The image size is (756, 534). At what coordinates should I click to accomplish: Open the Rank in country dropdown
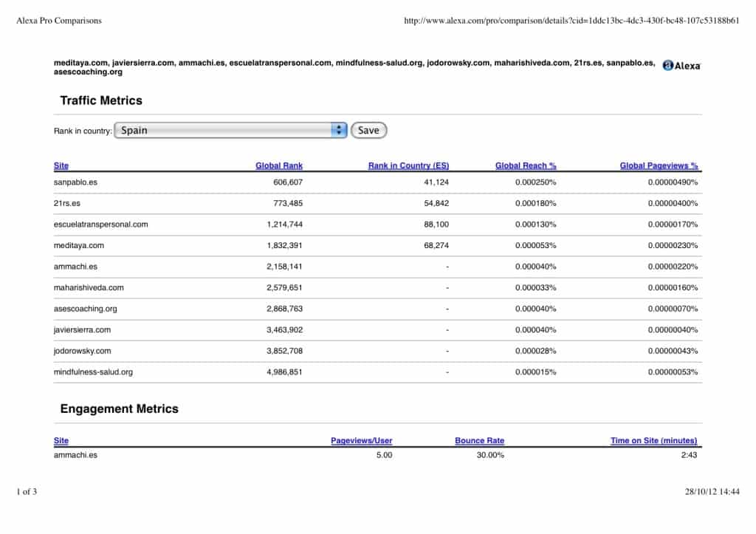pos(230,130)
